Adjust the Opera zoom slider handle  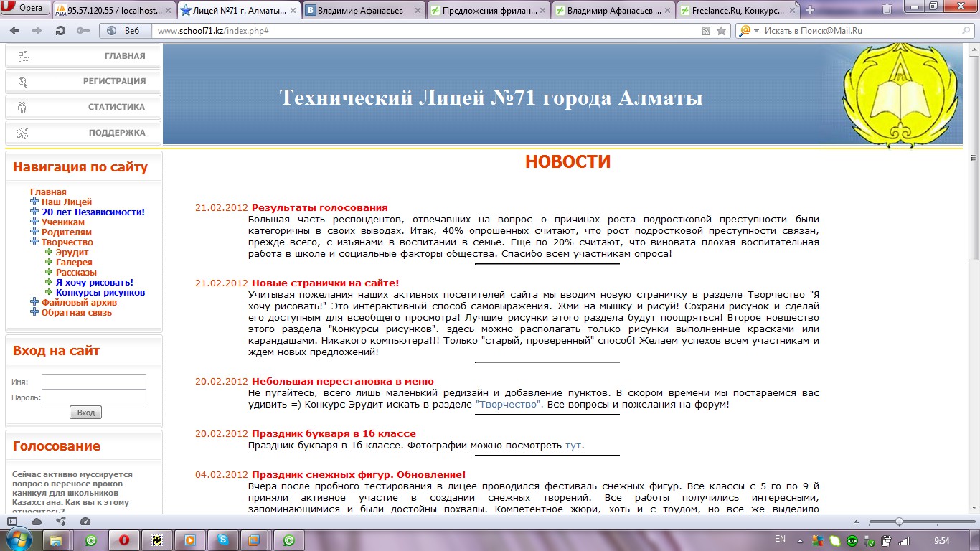[x=899, y=522]
